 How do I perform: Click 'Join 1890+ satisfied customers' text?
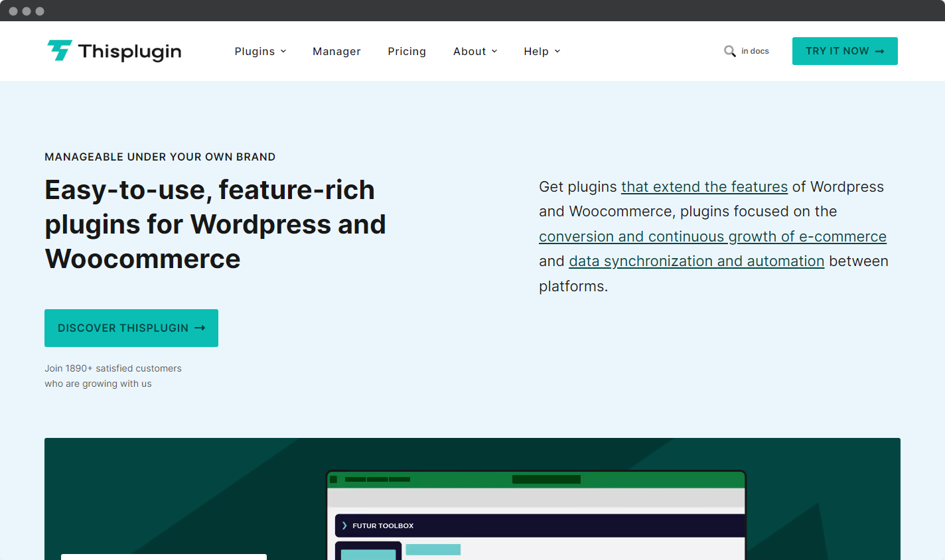point(113,368)
